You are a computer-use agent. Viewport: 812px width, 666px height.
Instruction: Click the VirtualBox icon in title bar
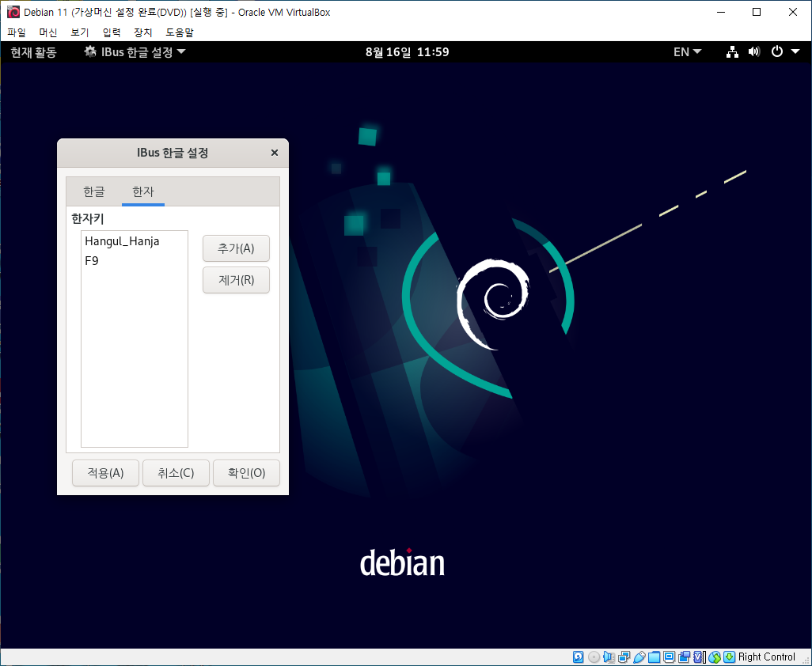13,12
